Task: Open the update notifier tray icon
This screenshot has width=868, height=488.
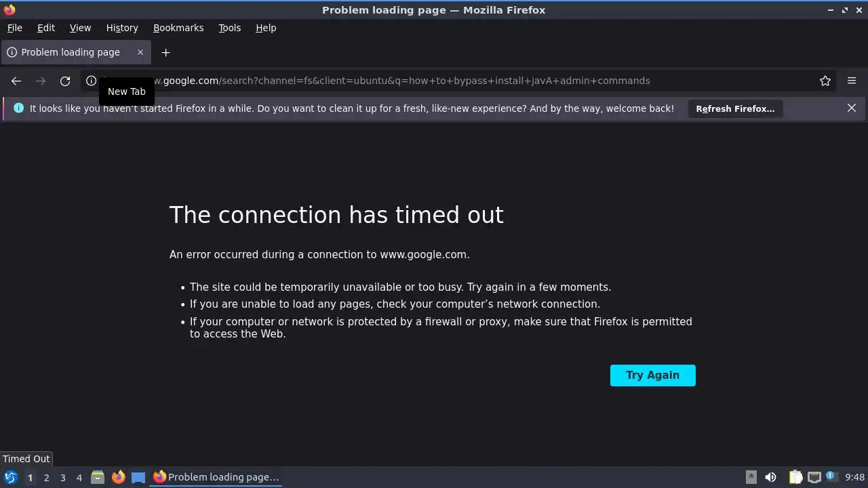Action: pos(831,476)
